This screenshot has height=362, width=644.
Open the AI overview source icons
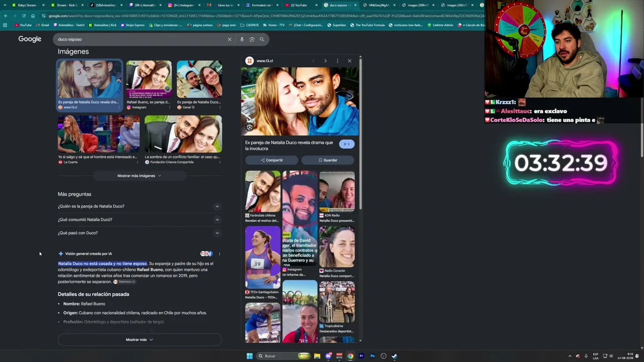click(206, 254)
